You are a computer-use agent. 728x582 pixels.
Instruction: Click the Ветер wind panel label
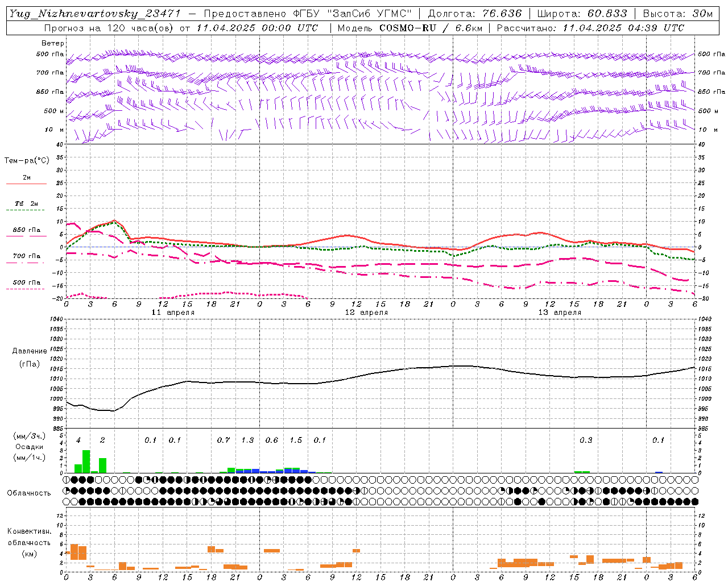(x=53, y=43)
